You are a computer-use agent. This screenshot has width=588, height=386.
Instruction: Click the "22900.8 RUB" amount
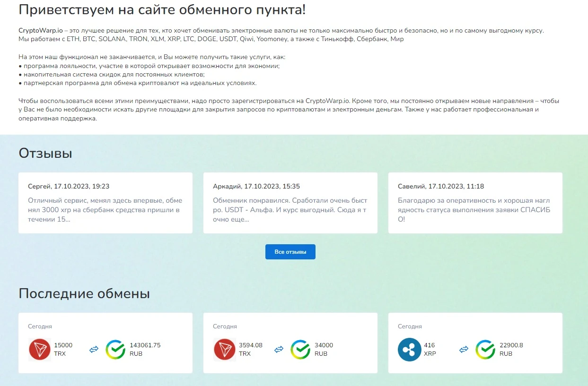point(511,350)
